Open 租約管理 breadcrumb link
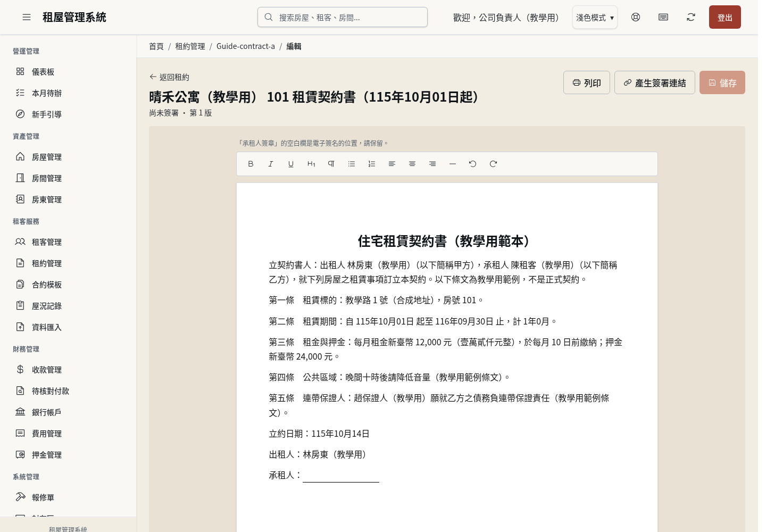The image size is (766, 532). click(x=190, y=46)
